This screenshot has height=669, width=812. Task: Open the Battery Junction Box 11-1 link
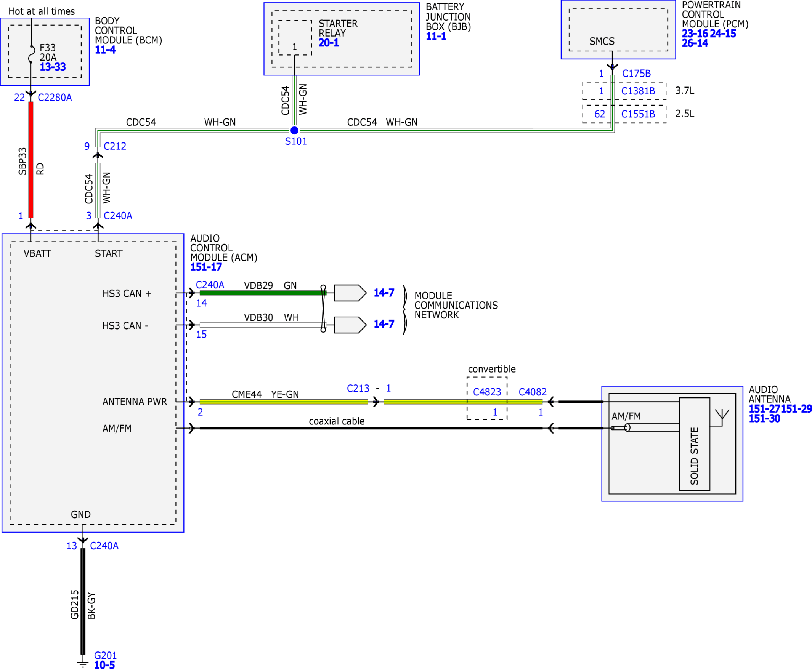coord(436,36)
